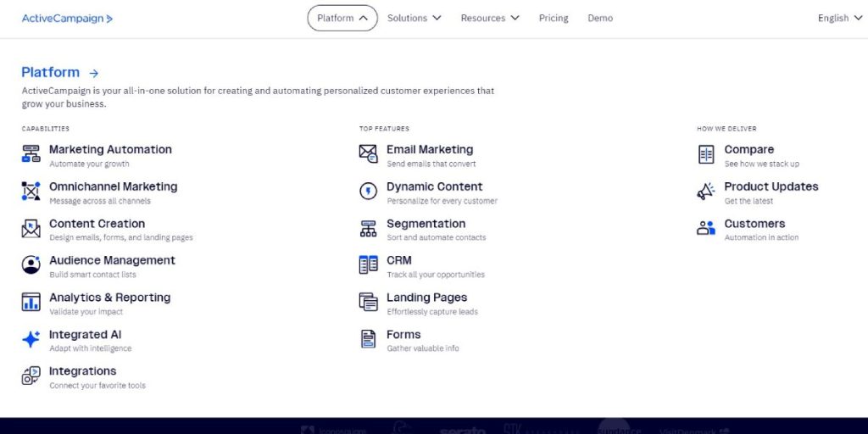The height and width of the screenshot is (434, 868).
Task: Collapse the Platform menu dropdown
Action: pyautogui.click(x=342, y=19)
